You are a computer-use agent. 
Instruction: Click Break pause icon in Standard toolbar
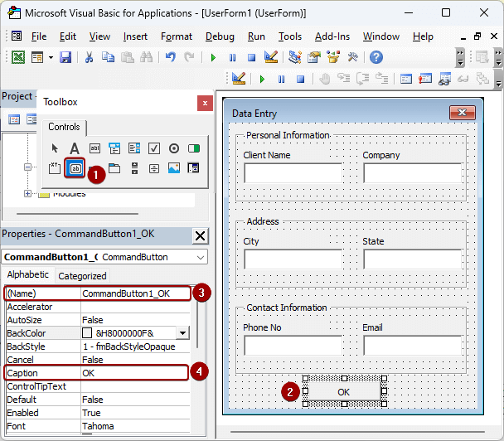(232, 58)
